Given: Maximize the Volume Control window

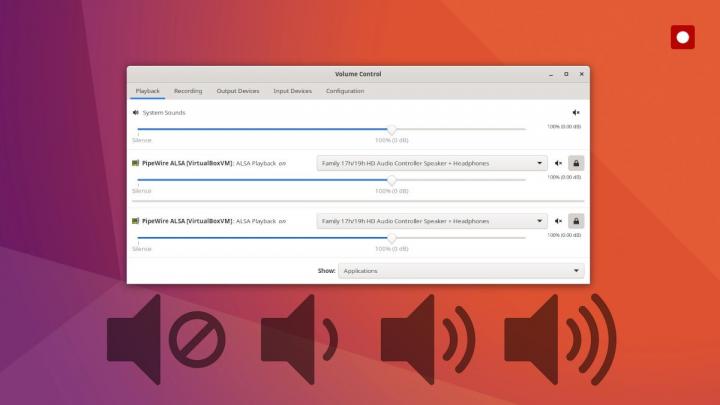Looking at the screenshot, I should [566, 74].
